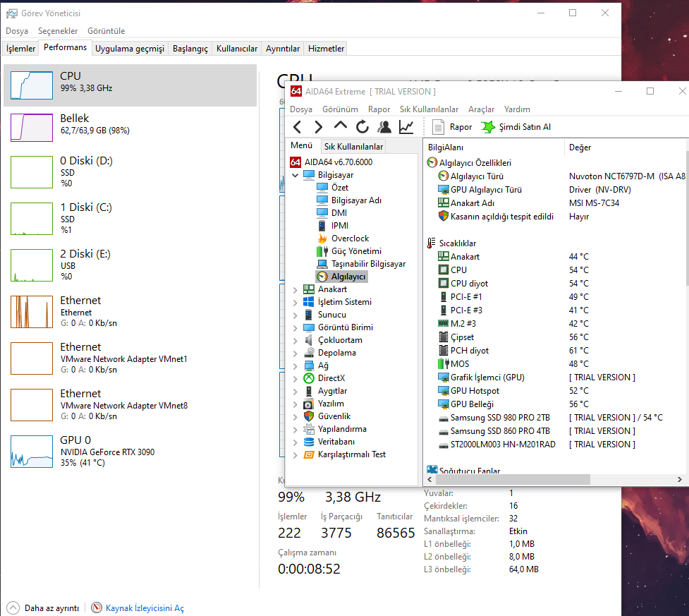689x616 pixels.
Task: Select the CPU diyot temperature row
Action: coord(554,284)
